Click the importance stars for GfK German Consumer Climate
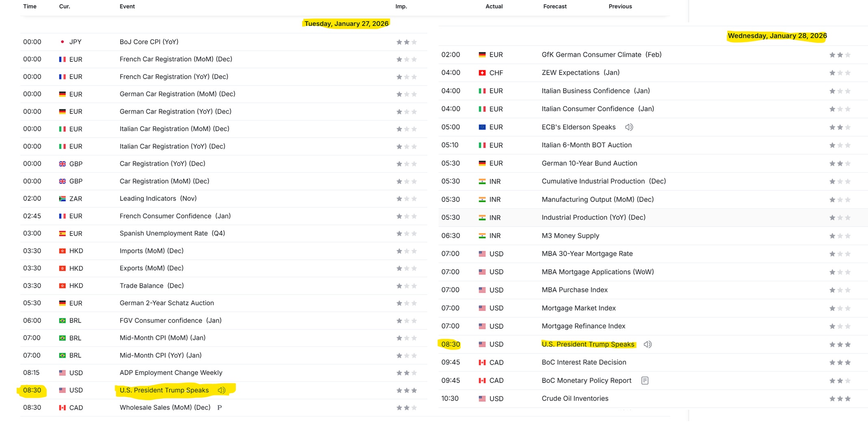Image resolution: width=868 pixels, height=428 pixels. coord(840,55)
